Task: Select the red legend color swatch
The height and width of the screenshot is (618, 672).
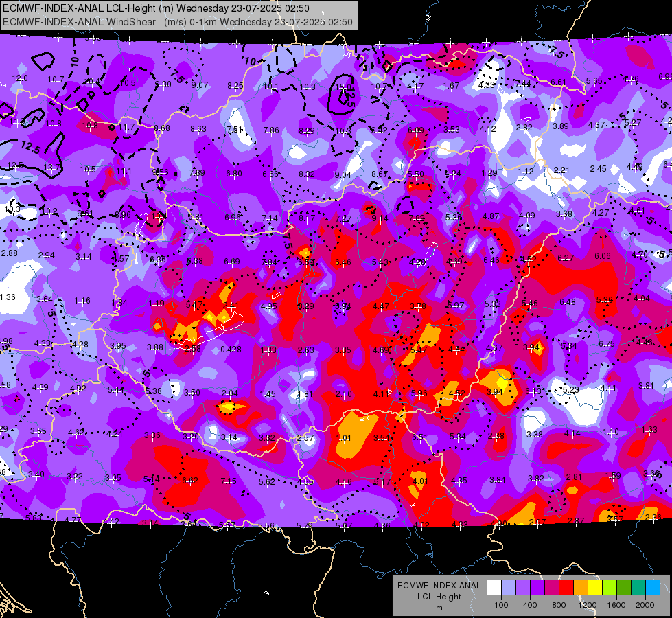Action: [566, 588]
